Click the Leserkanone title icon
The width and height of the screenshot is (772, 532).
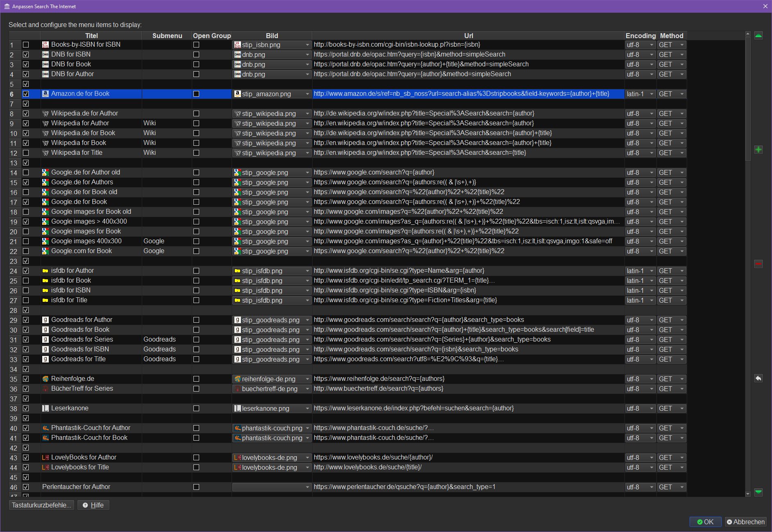click(x=45, y=408)
